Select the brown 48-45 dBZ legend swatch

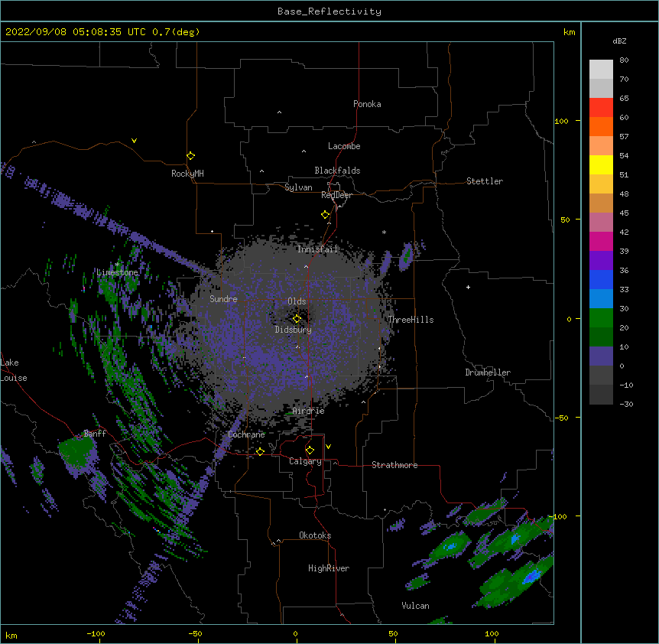pos(601,203)
